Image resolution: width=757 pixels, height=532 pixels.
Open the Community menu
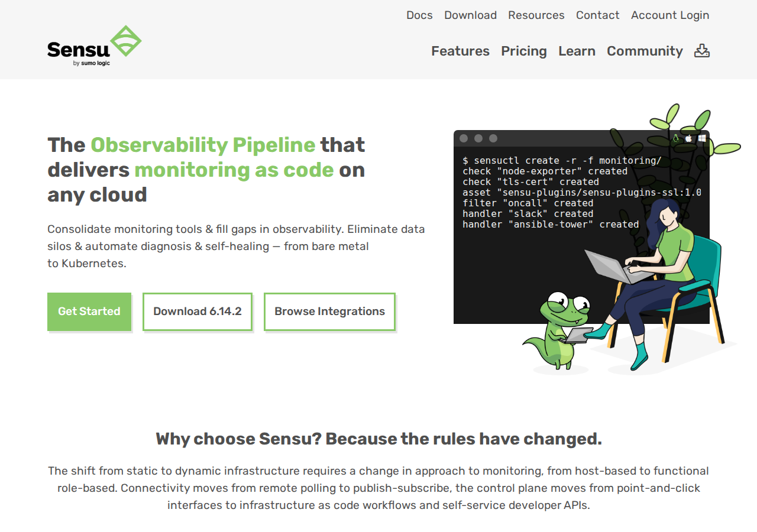(x=645, y=51)
